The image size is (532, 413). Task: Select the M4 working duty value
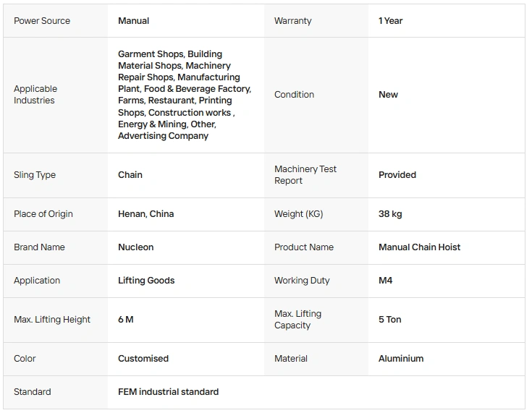(385, 281)
